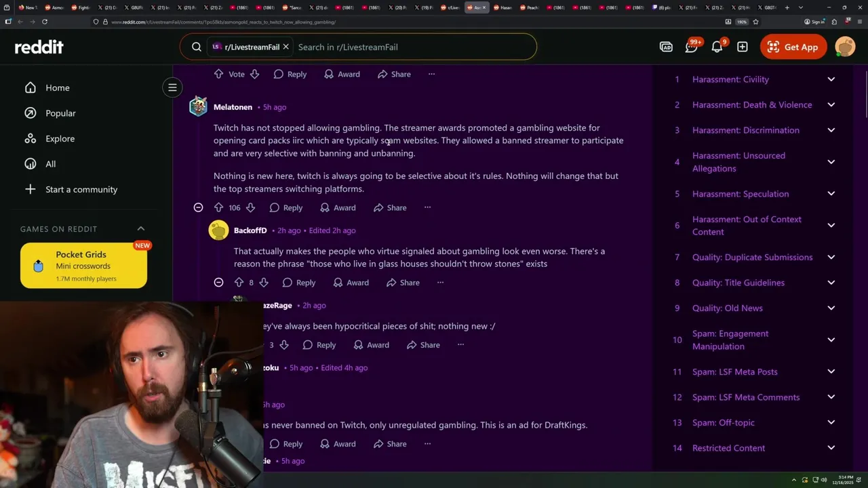The width and height of the screenshot is (868, 488).
Task: Expand rule 10 Spam: Engagement Manipulation
Action: pyautogui.click(x=831, y=340)
